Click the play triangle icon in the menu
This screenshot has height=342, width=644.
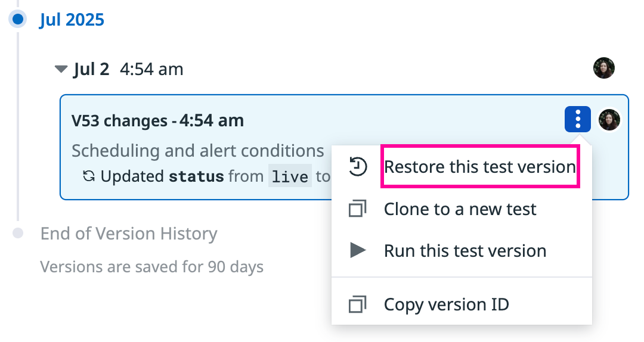[x=357, y=250]
